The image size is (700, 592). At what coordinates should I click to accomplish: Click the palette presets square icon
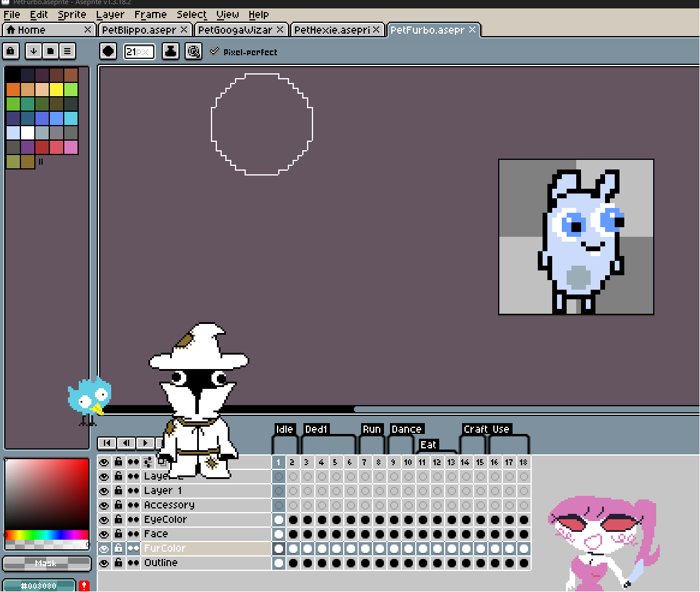(50, 51)
